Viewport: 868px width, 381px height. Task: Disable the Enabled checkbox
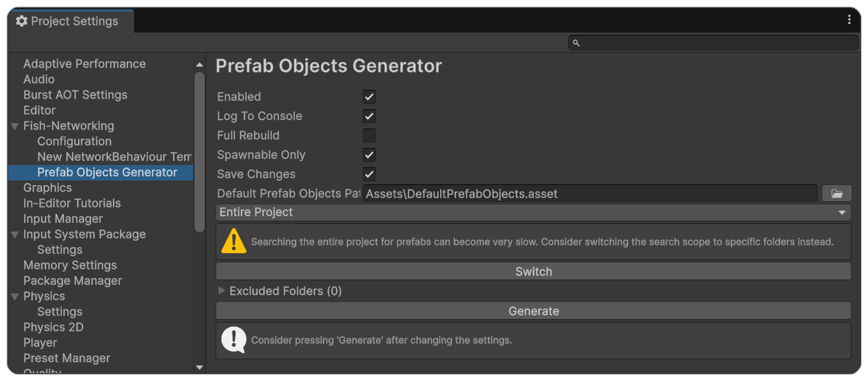[x=369, y=97]
